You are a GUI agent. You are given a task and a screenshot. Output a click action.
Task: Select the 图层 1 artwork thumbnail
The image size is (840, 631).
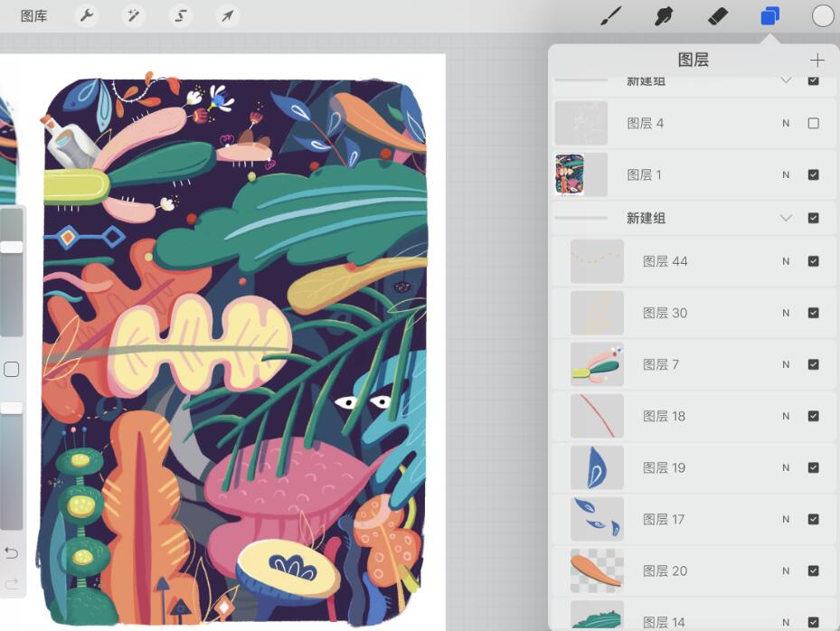[581, 174]
